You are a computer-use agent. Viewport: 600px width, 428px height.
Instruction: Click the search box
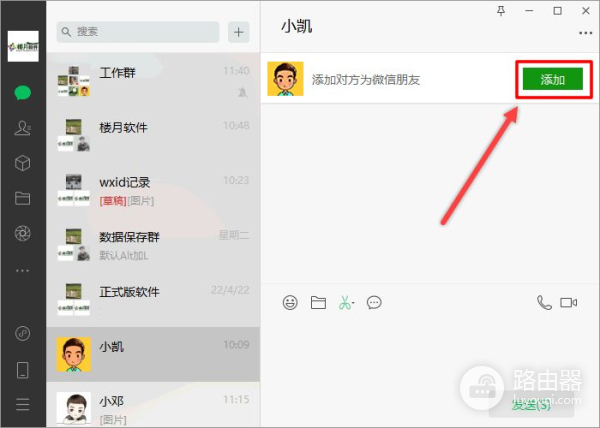[138, 32]
